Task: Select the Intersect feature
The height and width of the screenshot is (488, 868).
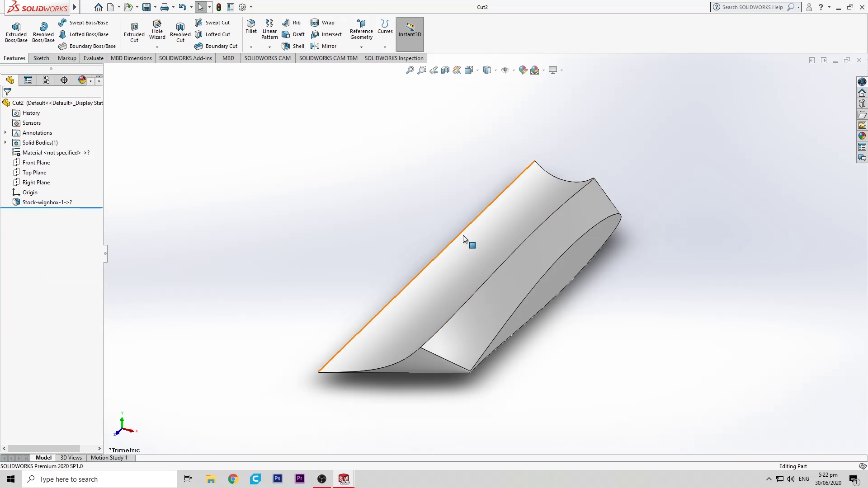Action: pos(326,34)
